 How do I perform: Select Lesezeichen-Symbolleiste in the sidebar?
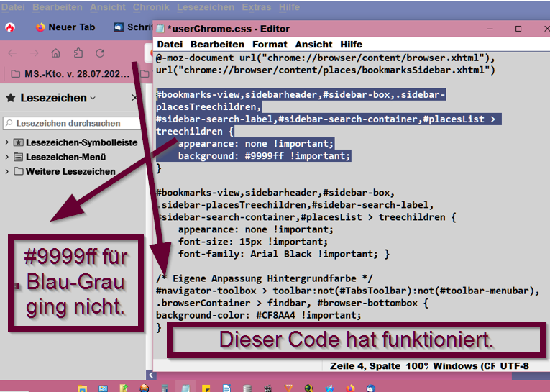point(81,142)
